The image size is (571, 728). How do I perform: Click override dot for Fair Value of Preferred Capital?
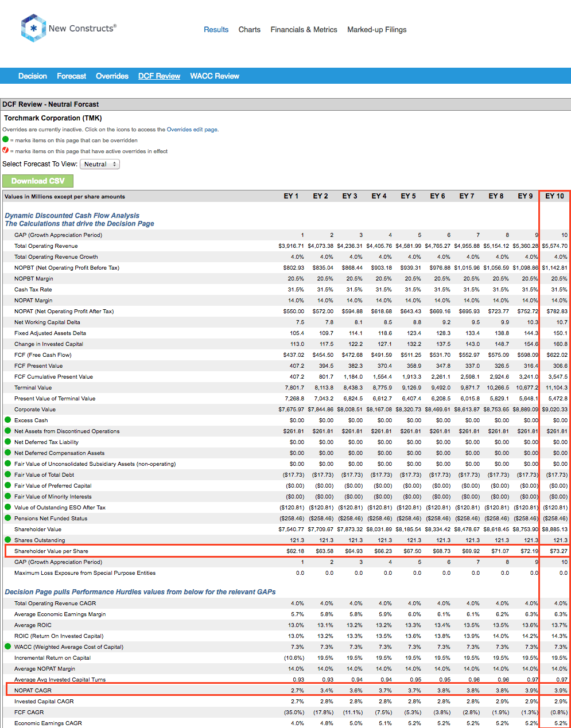(x=8, y=485)
